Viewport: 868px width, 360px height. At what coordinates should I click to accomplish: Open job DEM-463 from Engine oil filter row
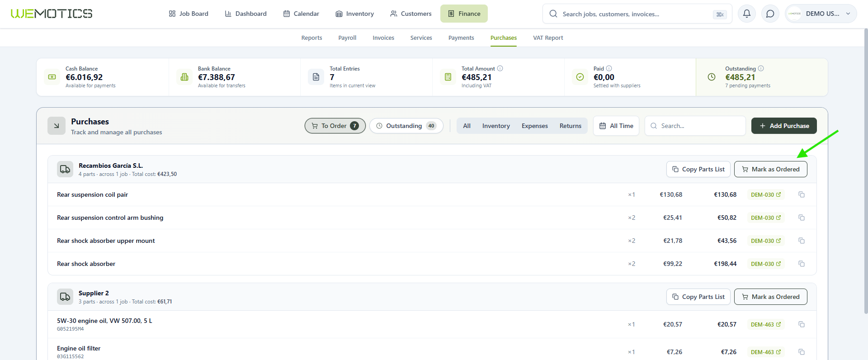(x=766, y=352)
